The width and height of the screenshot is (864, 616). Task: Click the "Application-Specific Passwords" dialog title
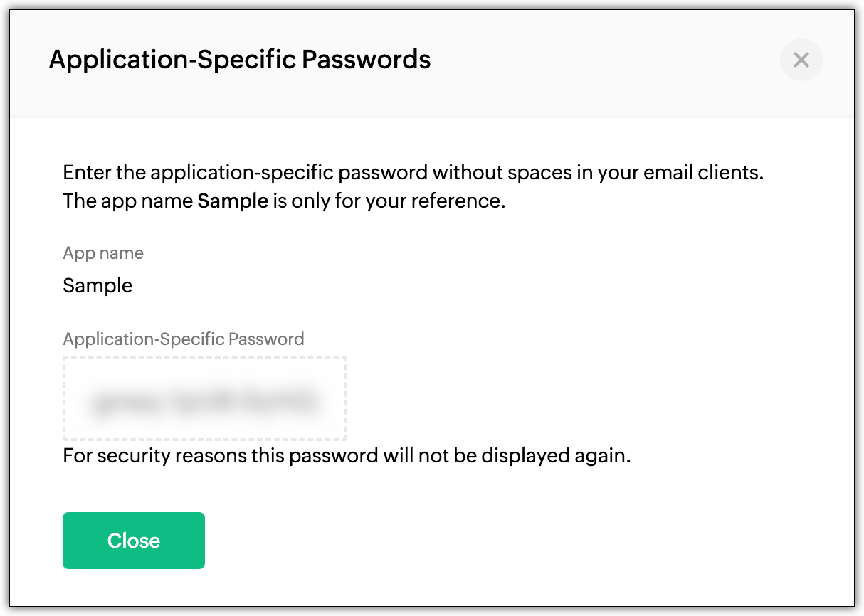coord(239,60)
